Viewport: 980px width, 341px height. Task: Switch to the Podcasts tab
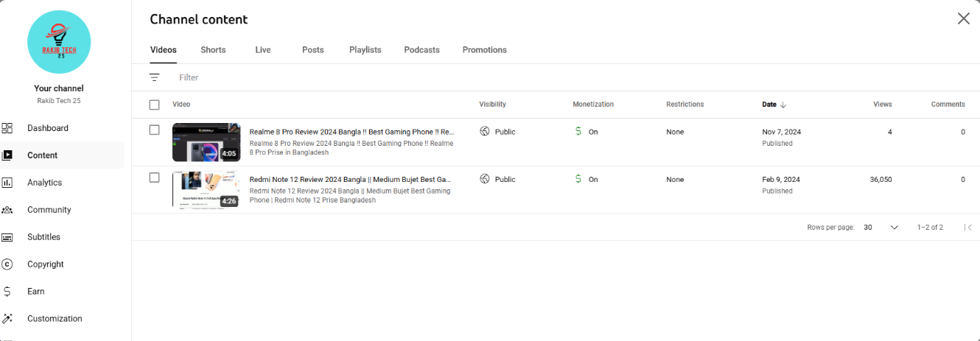421,50
